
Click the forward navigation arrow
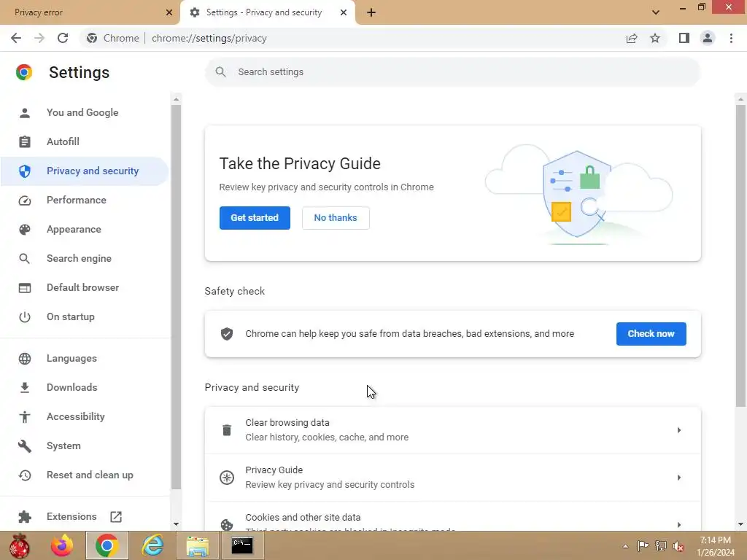coord(39,38)
